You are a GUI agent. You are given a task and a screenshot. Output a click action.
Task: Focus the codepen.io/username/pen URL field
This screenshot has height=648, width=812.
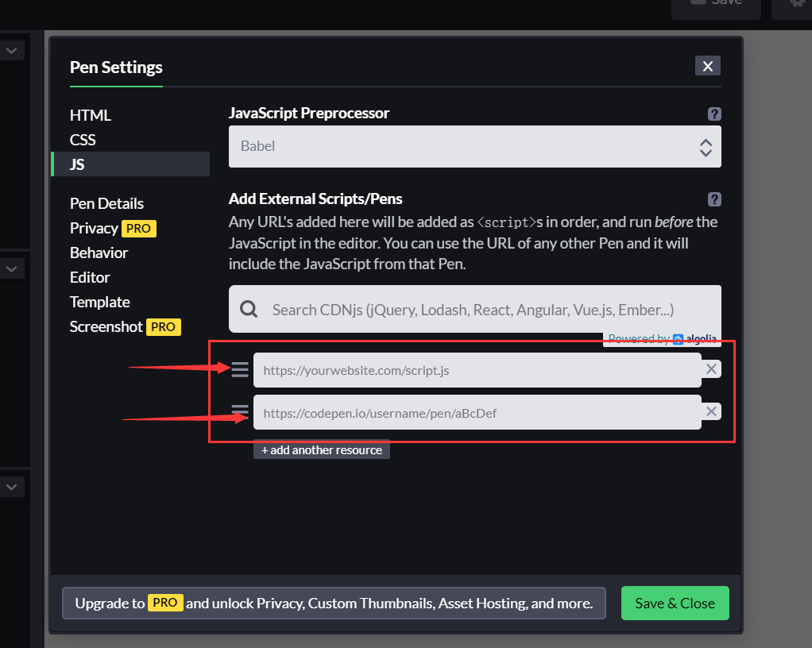tap(478, 412)
